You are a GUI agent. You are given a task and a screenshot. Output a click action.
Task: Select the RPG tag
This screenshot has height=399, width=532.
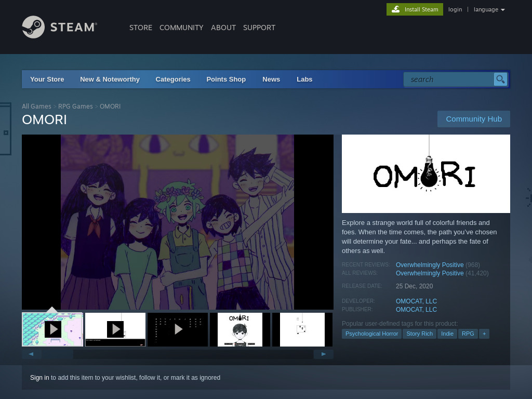point(468,334)
